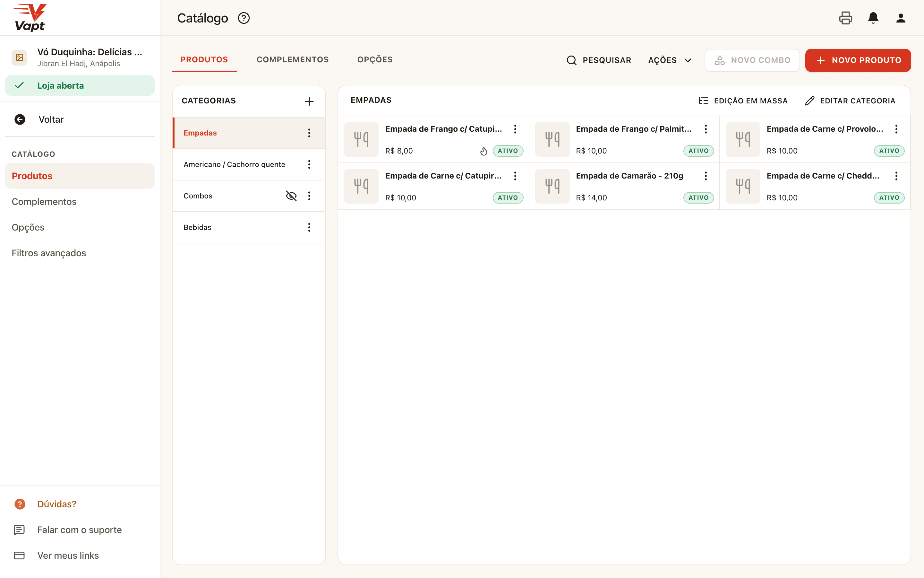The image size is (924, 578).
Task: Toggle hidden eye icon on Combos
Action: pos(291,196)
